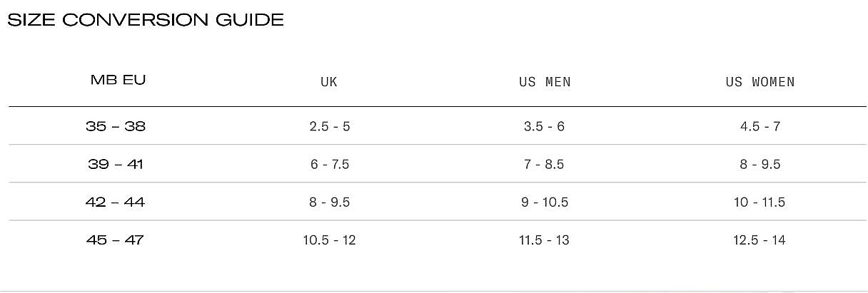The height and width of the screenshot is (293, 868).
Task: Click US Men 3.5 - 6 cell
Action: (x=544, y=126)
